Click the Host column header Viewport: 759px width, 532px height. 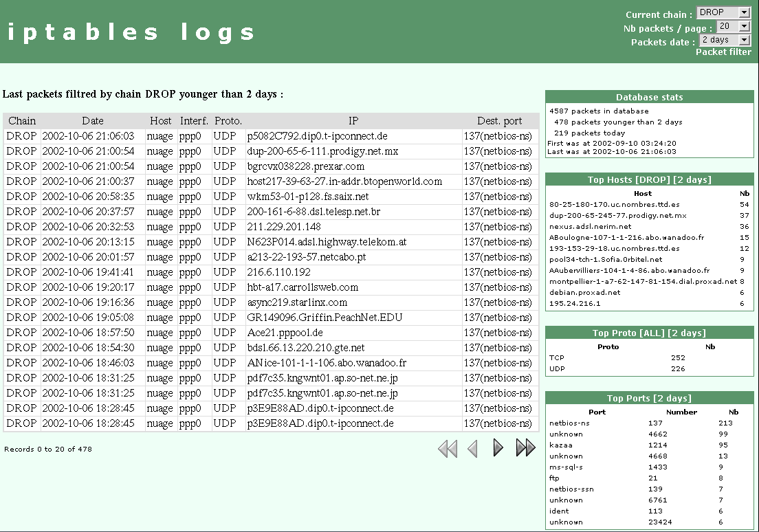click(x=160, y=120)
